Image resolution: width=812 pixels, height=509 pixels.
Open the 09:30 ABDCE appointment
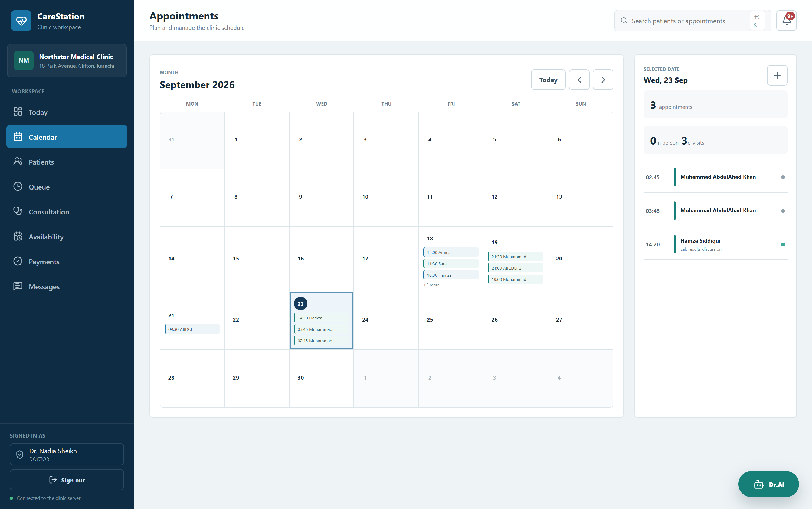click(x=192, y=329)
